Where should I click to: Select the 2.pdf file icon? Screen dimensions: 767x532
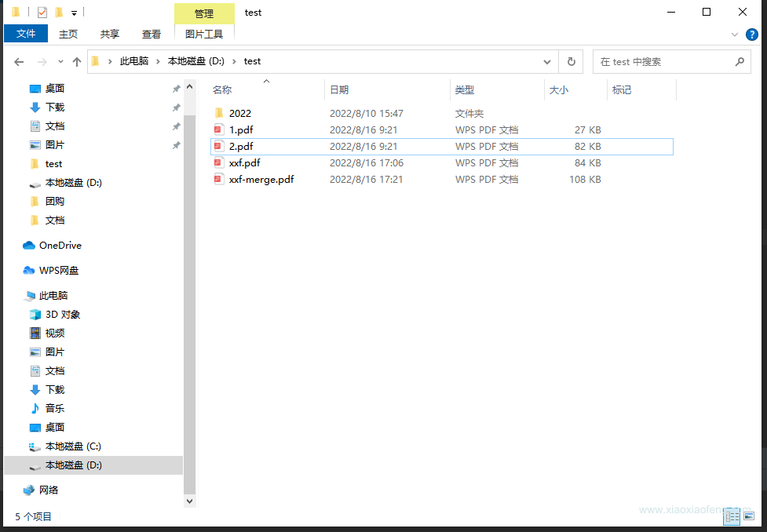pos(219,146)
